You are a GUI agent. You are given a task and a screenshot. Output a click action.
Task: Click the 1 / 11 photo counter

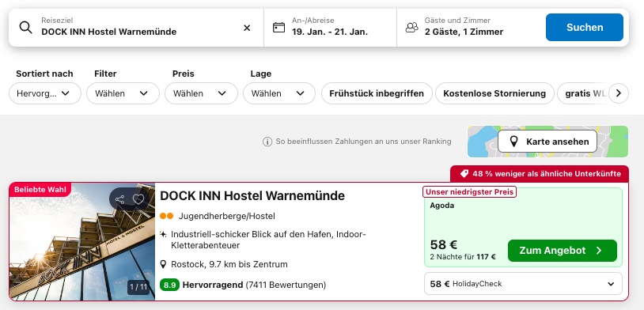coord(138,287)
